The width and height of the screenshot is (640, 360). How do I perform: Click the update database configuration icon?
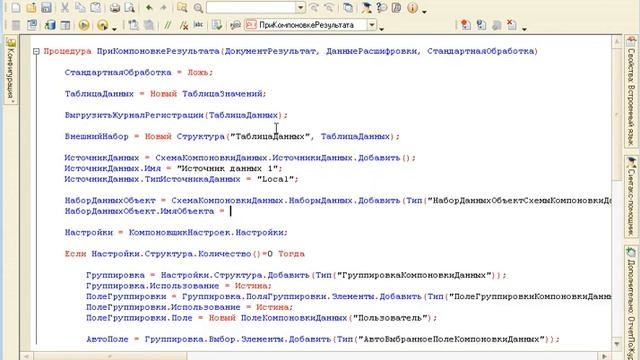point(50,25)
